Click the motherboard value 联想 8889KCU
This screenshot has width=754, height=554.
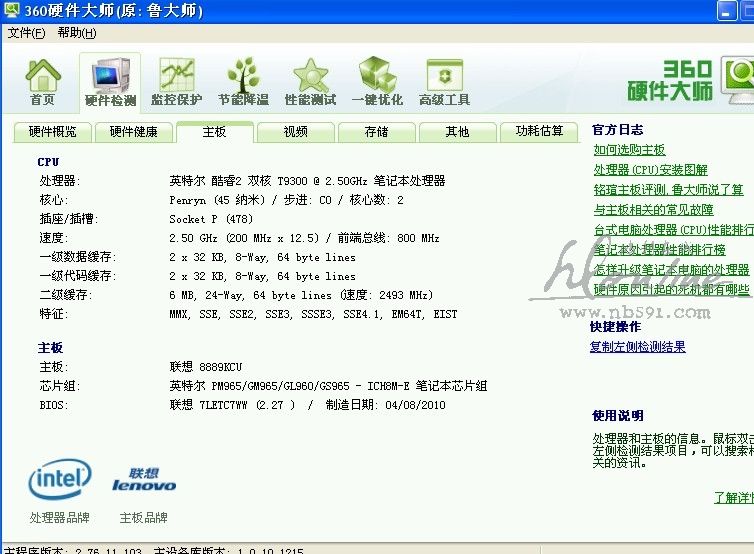(x=206, y=367)
